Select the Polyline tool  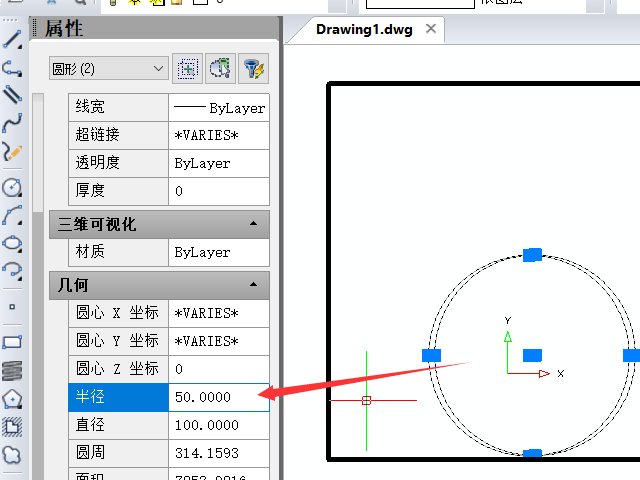pyautogui.click(x=12, y=68)
